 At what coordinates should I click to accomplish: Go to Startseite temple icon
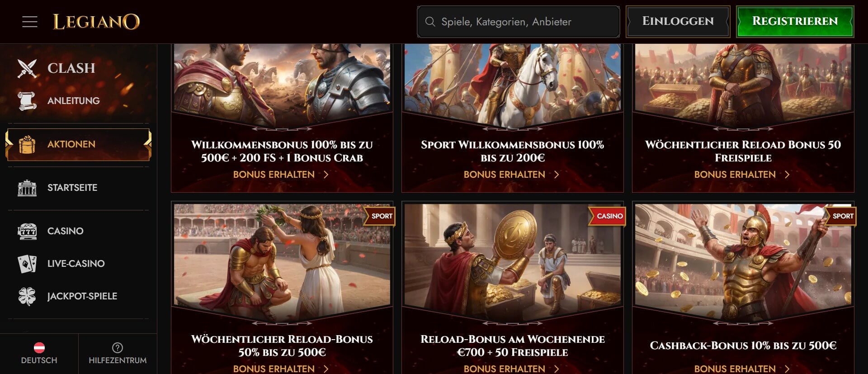coord(27,188)
